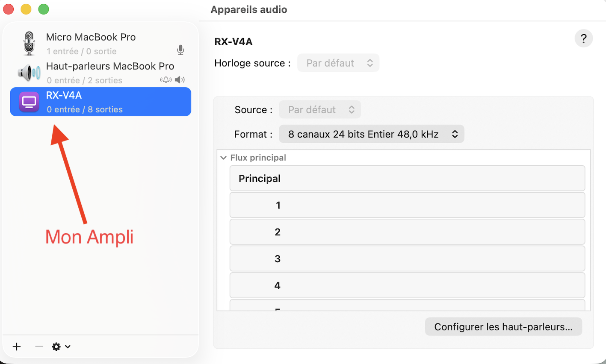606x364 pixels.
Task: Open the Horloge source dropdown
Action: [x=338, y=63]
